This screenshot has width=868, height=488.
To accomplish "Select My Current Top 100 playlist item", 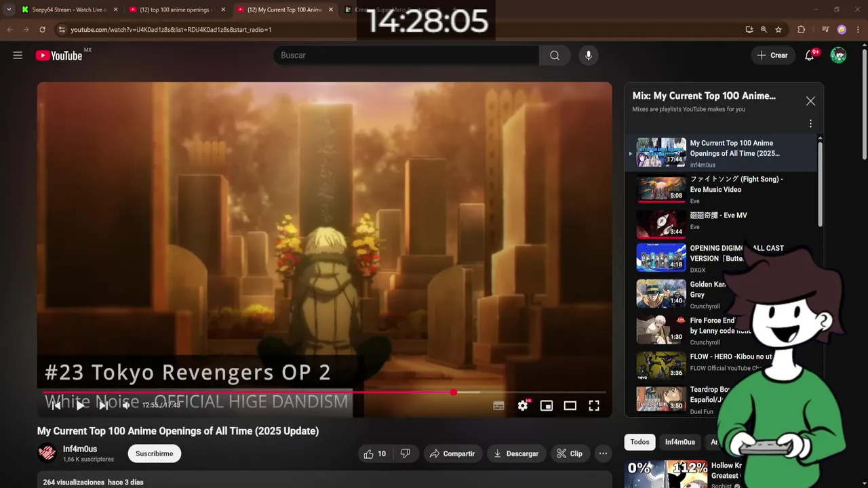I will click(x=722, y=153).
